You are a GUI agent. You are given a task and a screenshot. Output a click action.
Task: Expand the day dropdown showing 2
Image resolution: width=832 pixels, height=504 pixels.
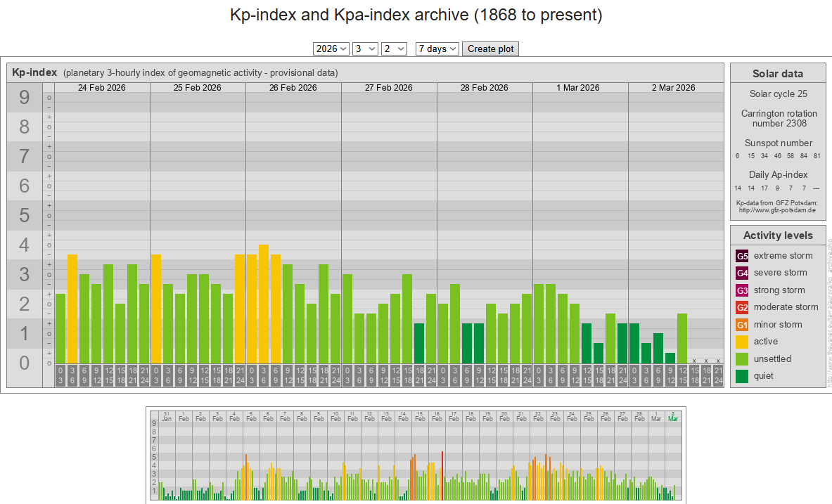click(x=394, y=49)
